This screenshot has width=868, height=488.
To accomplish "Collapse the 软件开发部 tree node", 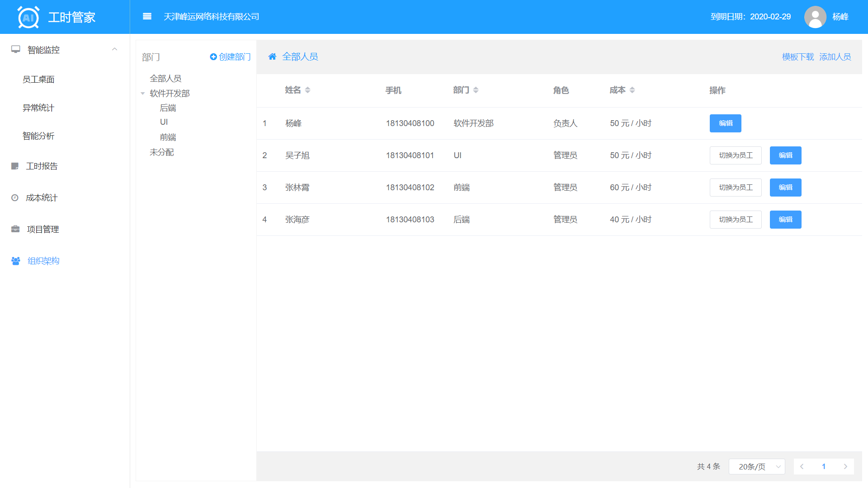I will (x=143, y=94).
